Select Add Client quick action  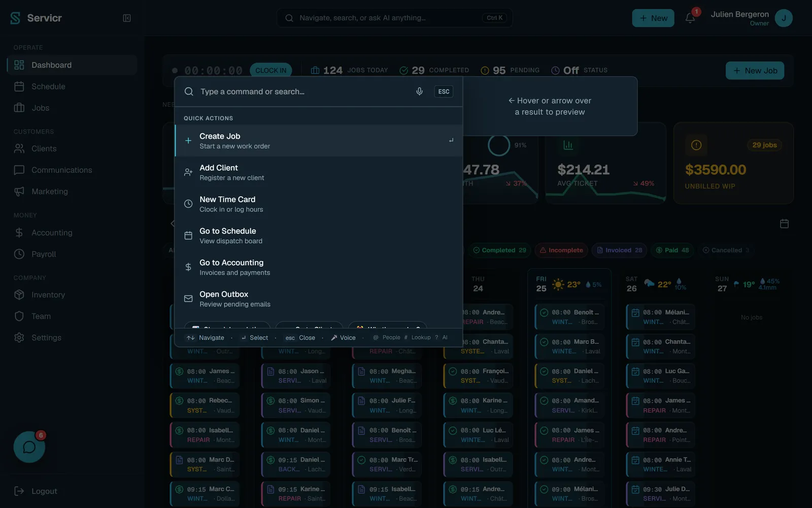319,172
